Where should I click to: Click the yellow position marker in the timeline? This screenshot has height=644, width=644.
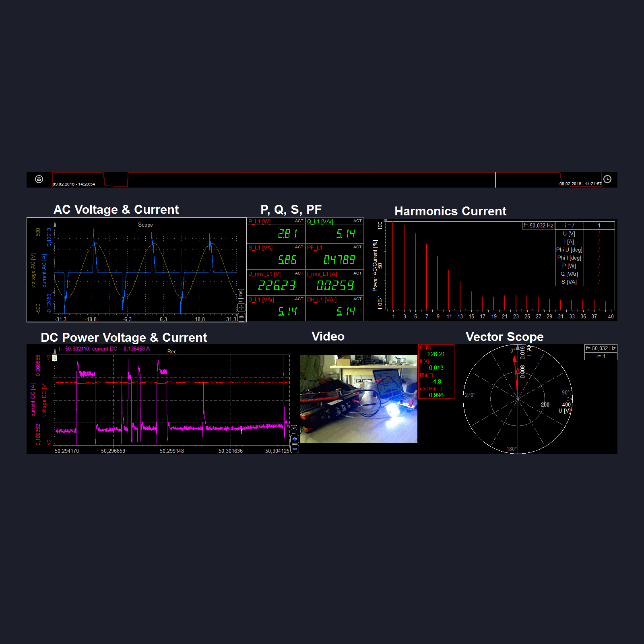(495, 180)
